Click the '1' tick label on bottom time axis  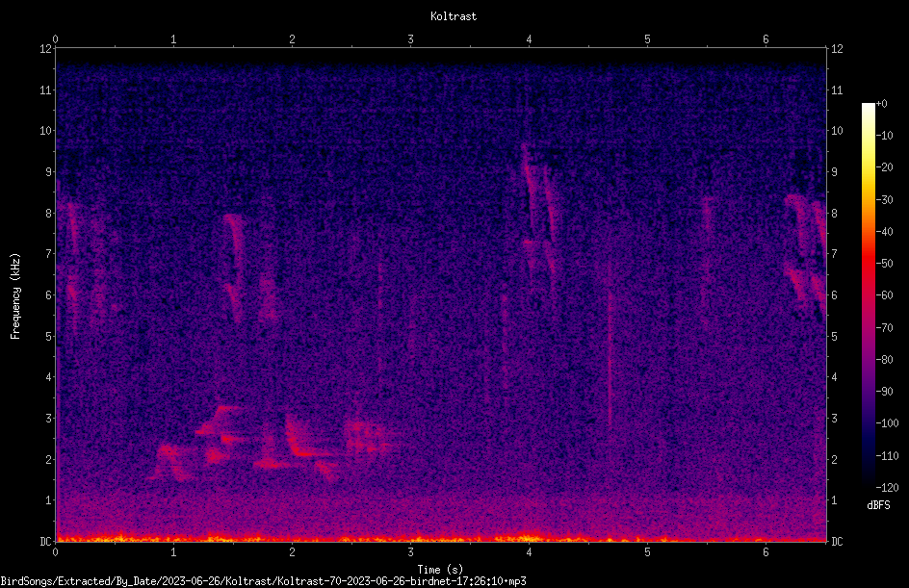pyautogui.click(x=173, y=552)
